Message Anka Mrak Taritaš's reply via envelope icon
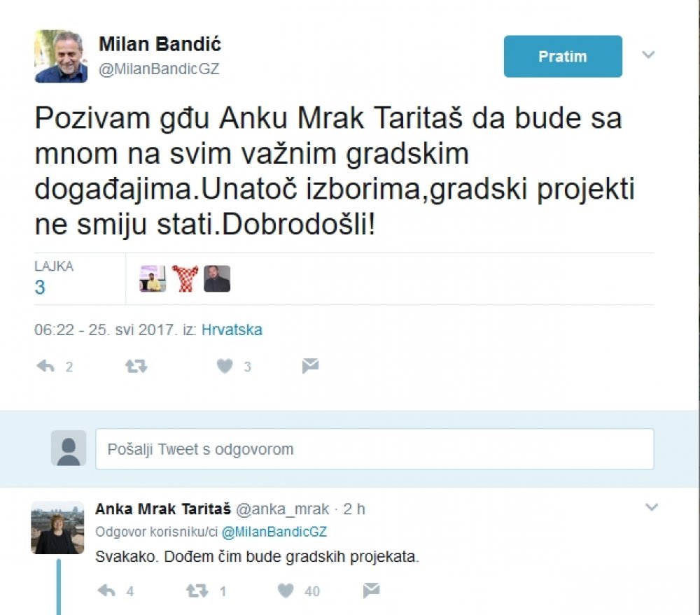This screenshot has width=700, height=615. [x=372, y=591]
